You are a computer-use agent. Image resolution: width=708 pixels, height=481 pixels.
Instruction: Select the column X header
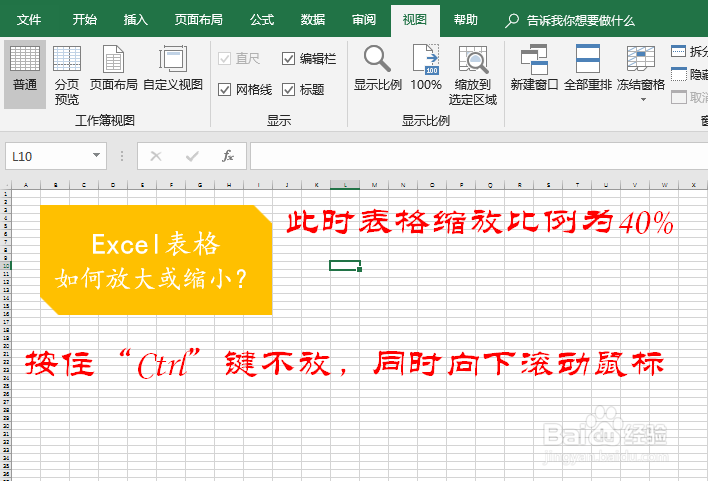tap(694, 185)
